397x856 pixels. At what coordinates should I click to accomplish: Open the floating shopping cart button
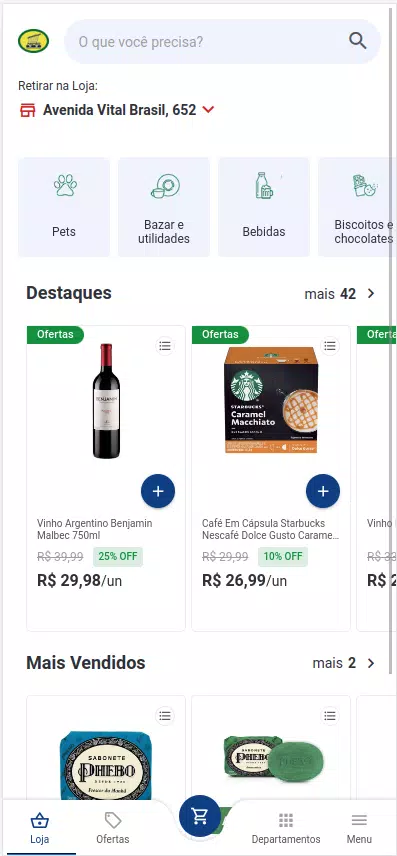click(200, 816)
